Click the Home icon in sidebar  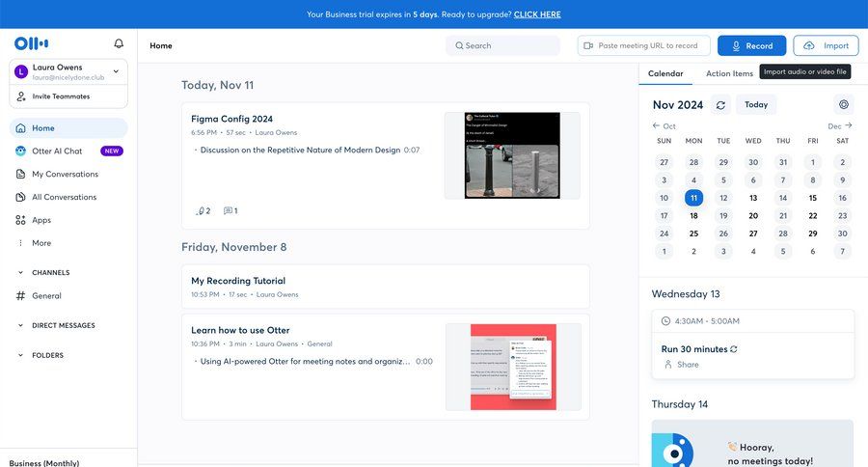[20, 128]
